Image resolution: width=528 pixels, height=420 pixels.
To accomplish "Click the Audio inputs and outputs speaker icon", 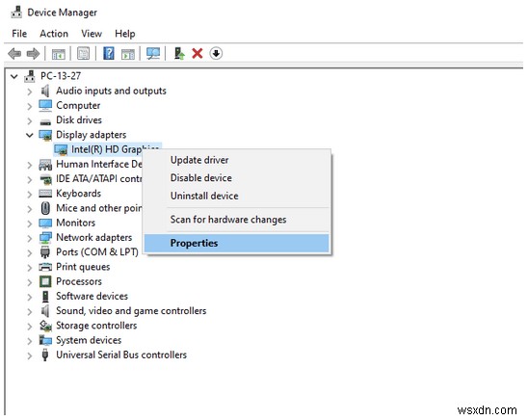I will click(45, 91).
